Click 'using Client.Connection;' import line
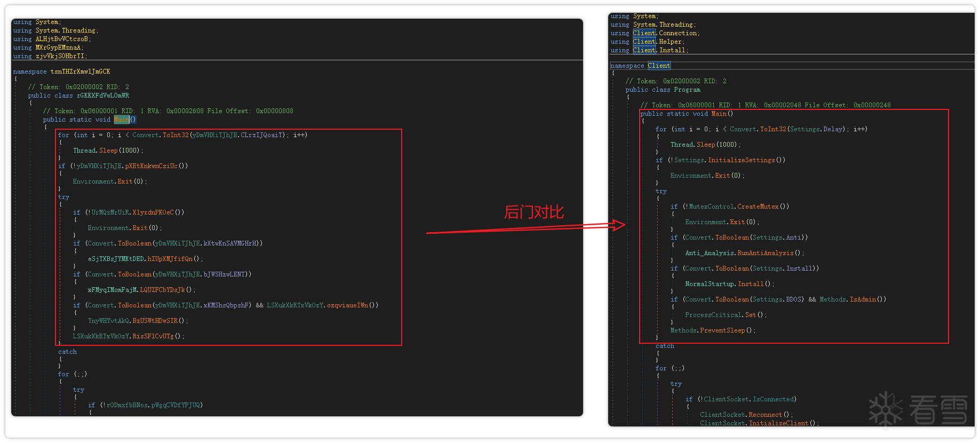This screenshot has width=980, height=443. (655, 33)
